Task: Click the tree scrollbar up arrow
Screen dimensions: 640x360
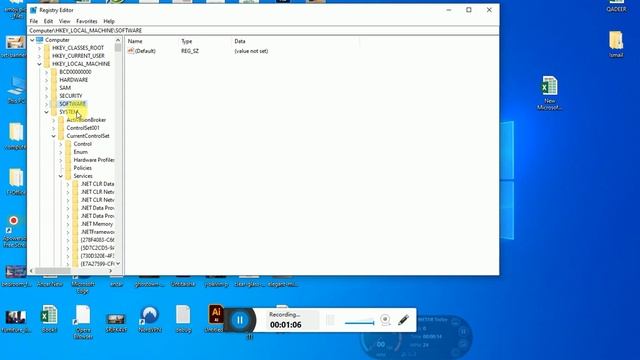Action: pyautogui.click(x=118, y=40)
